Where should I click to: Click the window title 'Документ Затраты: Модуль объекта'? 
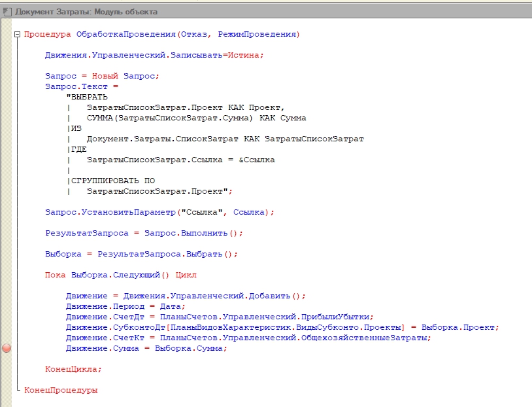86,12
